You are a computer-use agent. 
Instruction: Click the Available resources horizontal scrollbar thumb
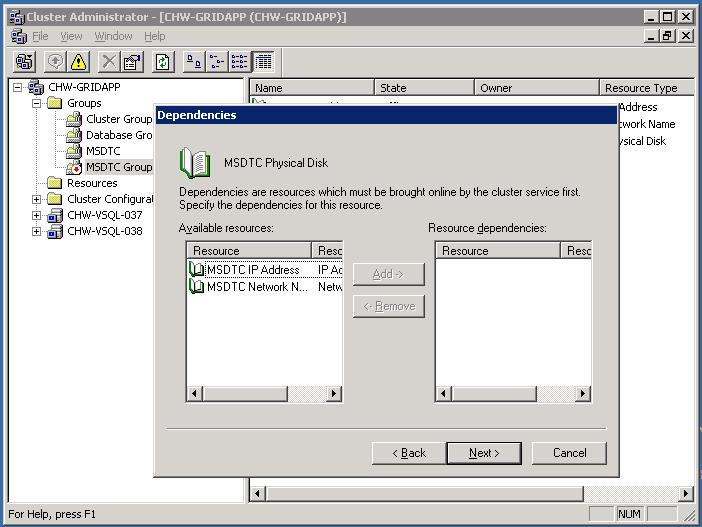point(245,394)
